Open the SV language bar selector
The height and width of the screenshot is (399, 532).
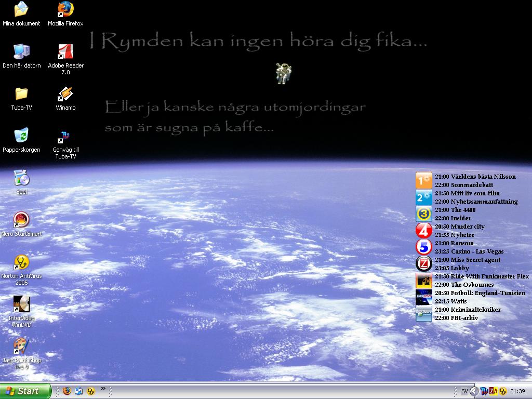tap(464, 392)
